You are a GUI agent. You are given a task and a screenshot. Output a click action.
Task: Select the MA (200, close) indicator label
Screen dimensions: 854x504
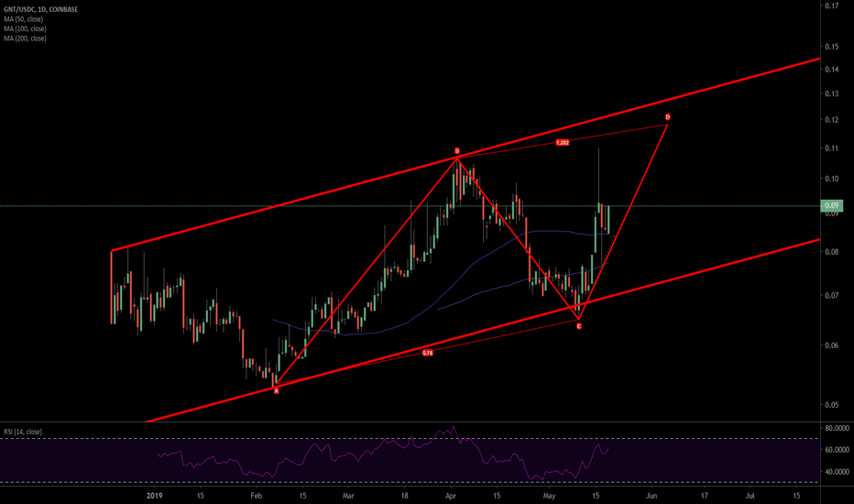coord(25,38)
